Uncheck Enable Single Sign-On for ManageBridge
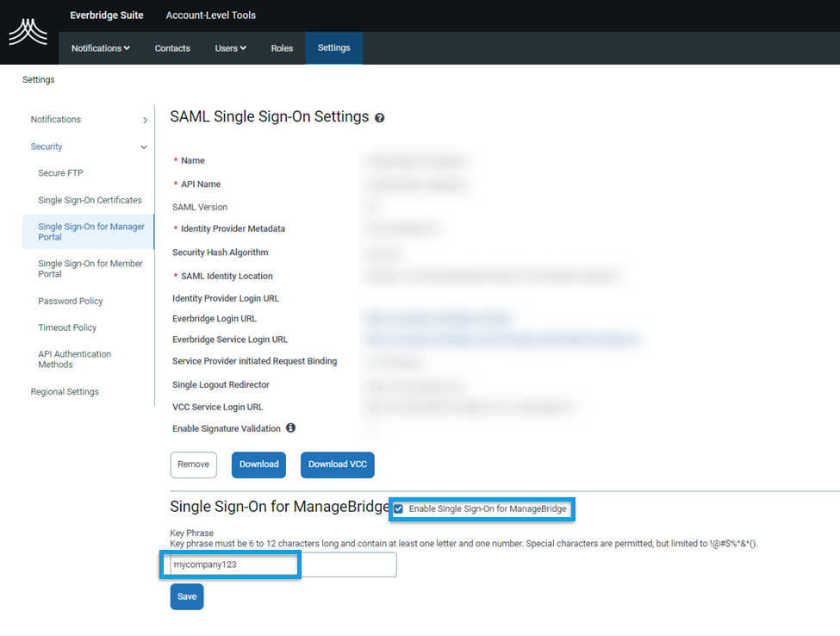This screenshot has width=840, height=636. click(398, 508)
